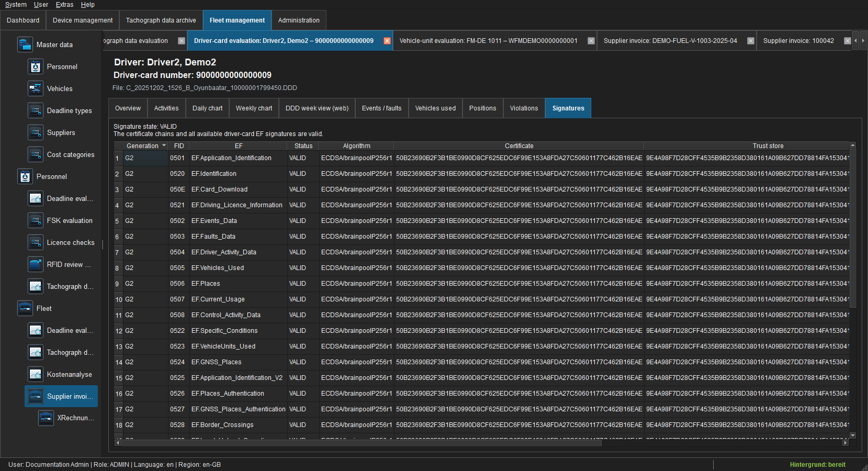Screen dimensions: 868x471
Task: Open the Extras menu
Action: pyautogui.click(x=64, y=5)
